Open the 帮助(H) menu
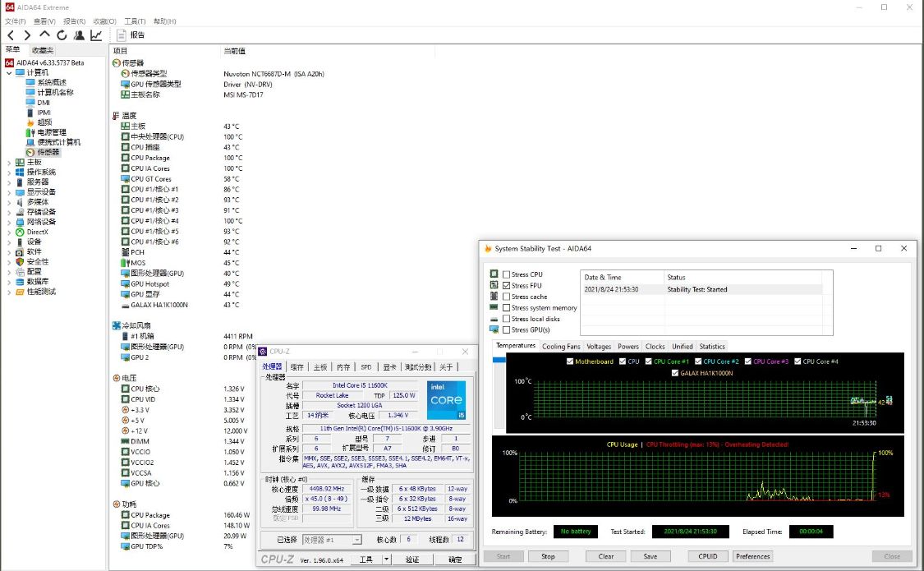 pos(165,21)
